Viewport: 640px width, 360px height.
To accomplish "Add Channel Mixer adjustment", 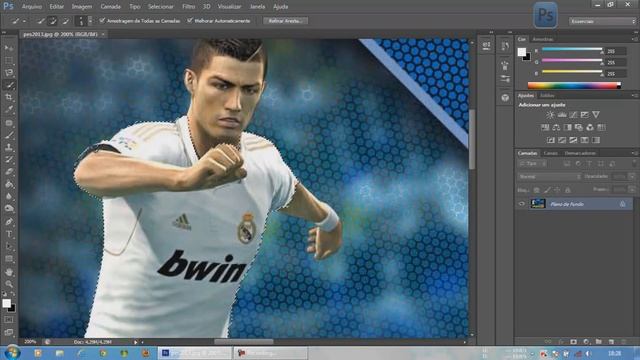I will (x=590, y=127).
